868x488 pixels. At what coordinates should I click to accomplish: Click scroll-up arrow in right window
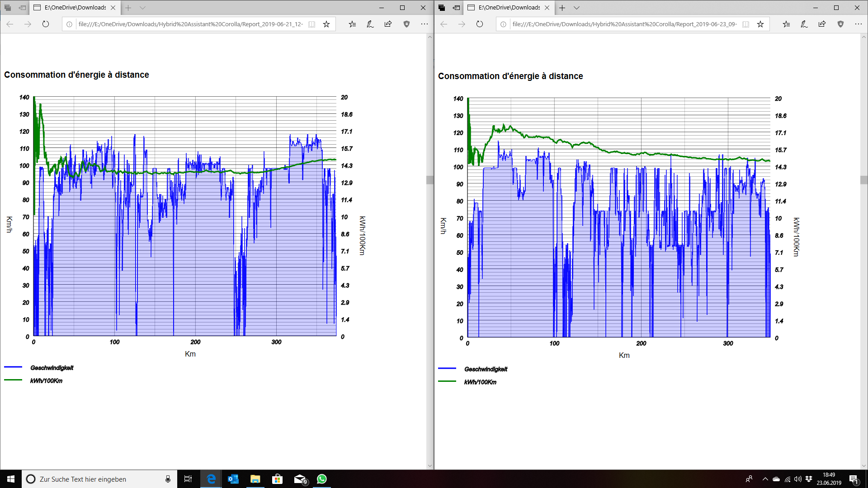point(864,37)
